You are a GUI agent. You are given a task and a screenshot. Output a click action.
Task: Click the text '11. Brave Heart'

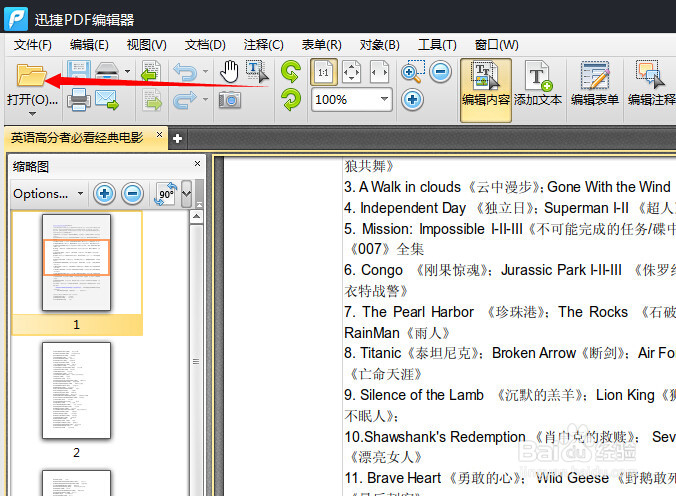tap(392, 478)
